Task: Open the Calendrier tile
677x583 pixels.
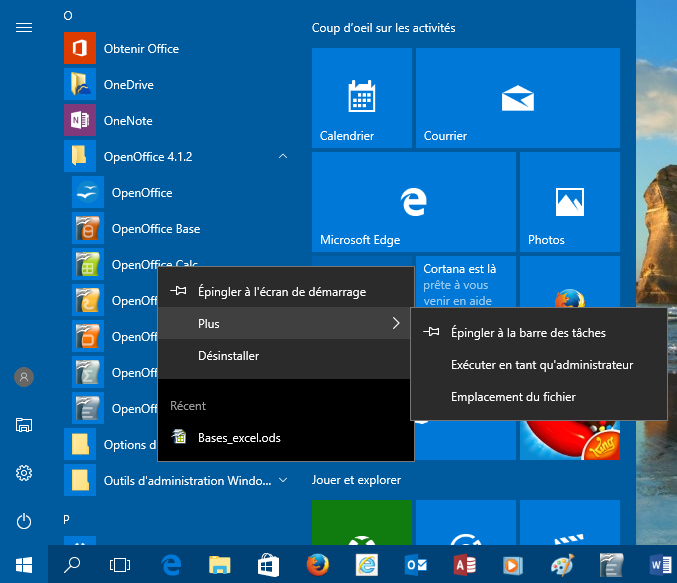Action: (362, 98)
